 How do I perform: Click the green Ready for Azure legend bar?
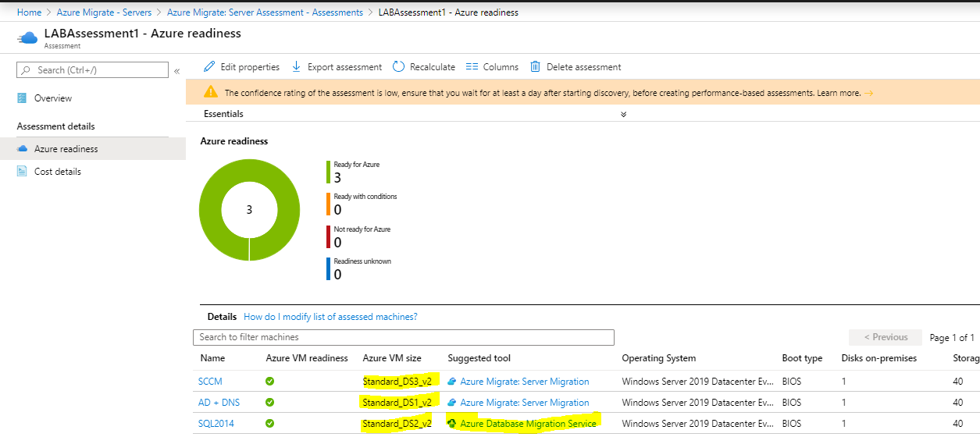coord(329,172)
